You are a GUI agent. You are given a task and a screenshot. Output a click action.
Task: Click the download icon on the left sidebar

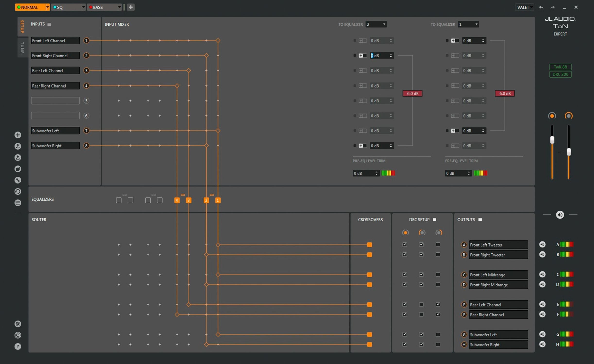(x=17, y=157)
